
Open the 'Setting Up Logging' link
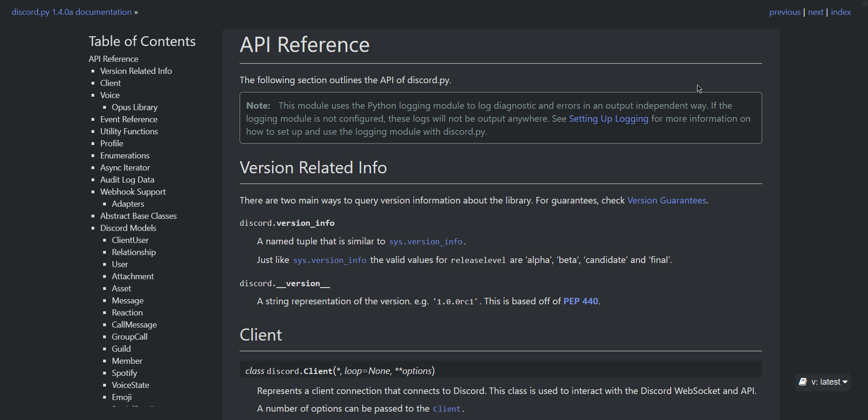608,118
